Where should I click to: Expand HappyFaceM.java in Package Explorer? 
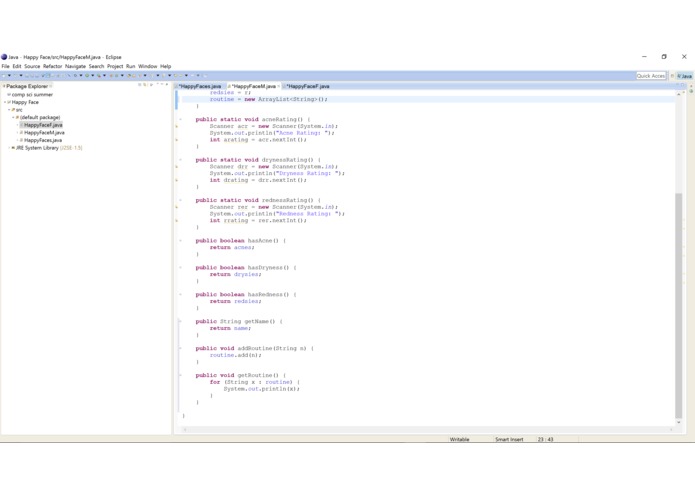17,132
